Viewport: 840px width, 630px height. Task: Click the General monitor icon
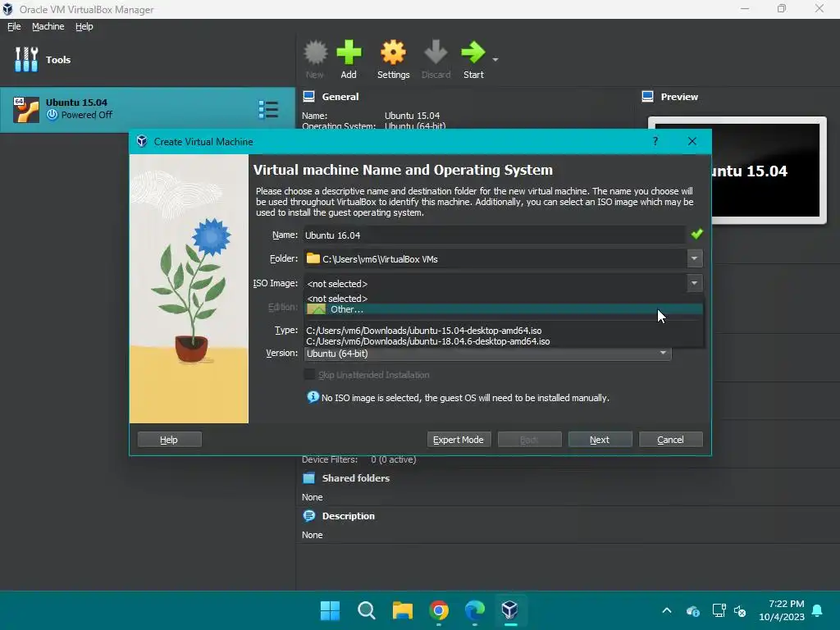pos(309,97)
